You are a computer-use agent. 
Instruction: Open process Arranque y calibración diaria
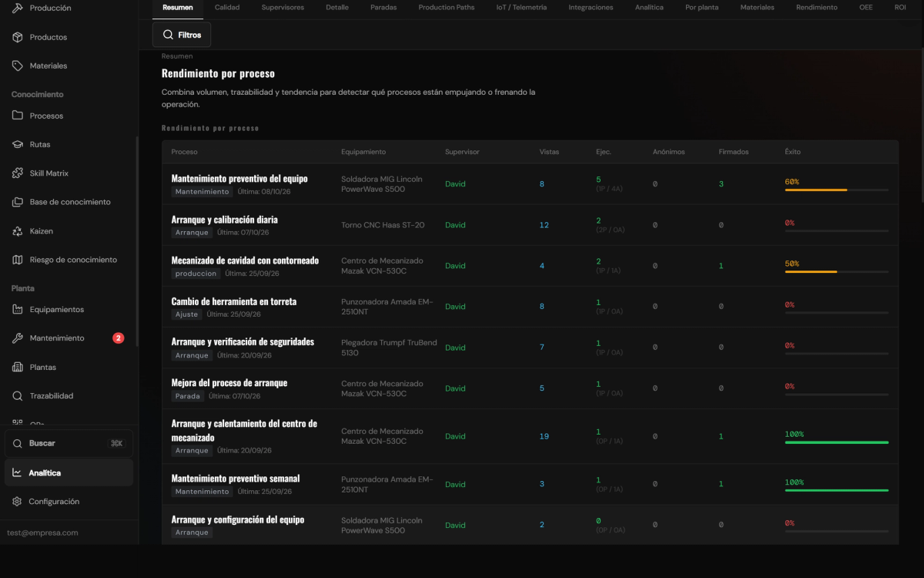pyautogui.click(x=224, y=220)
